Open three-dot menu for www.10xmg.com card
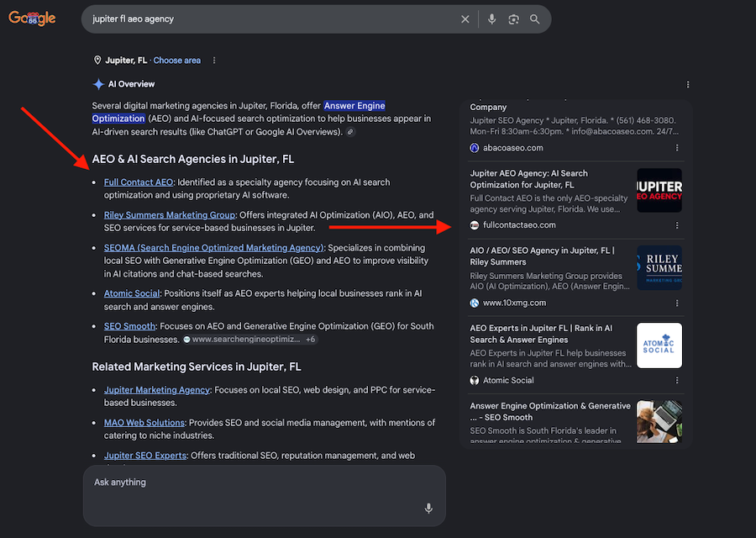This screenshot has height=538, width=756. point(677,303)
